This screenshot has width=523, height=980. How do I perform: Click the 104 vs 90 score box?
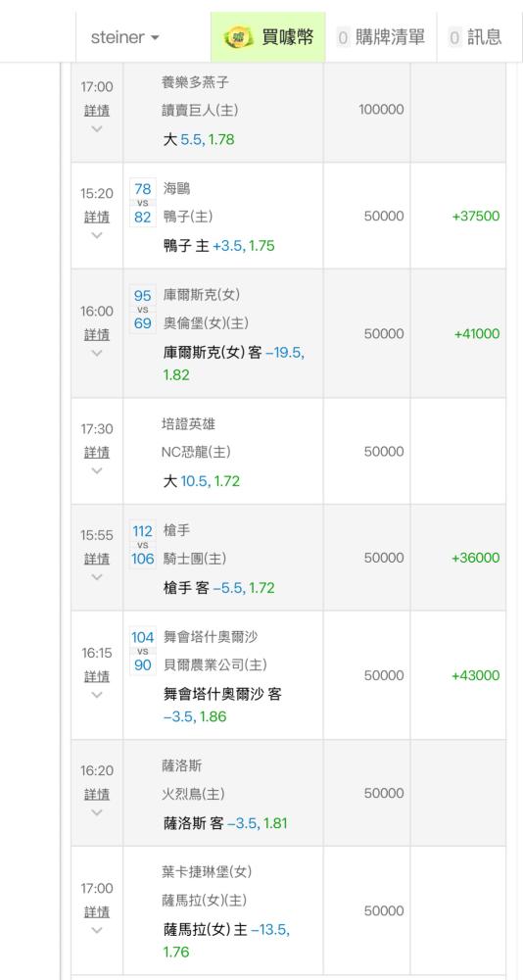point(142,652)
